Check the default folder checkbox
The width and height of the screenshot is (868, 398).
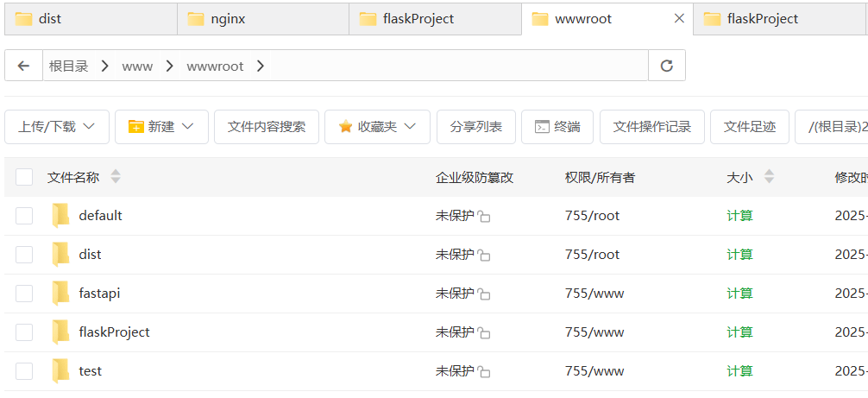(x=24, y=215)
